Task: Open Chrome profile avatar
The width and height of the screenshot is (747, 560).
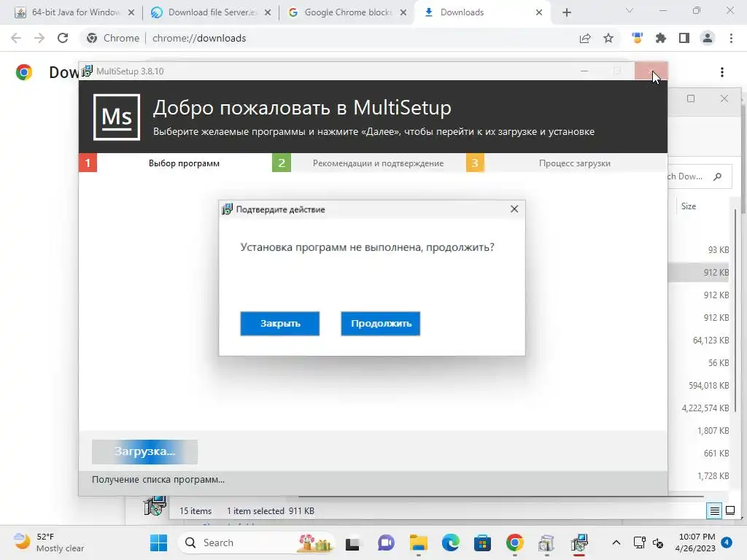Action: click(708, 38)
